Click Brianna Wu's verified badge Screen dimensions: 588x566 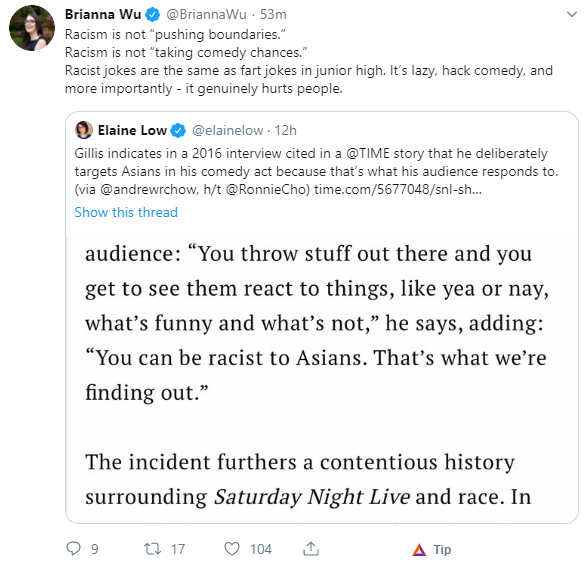pyautogui.click(x=153, y=15)
